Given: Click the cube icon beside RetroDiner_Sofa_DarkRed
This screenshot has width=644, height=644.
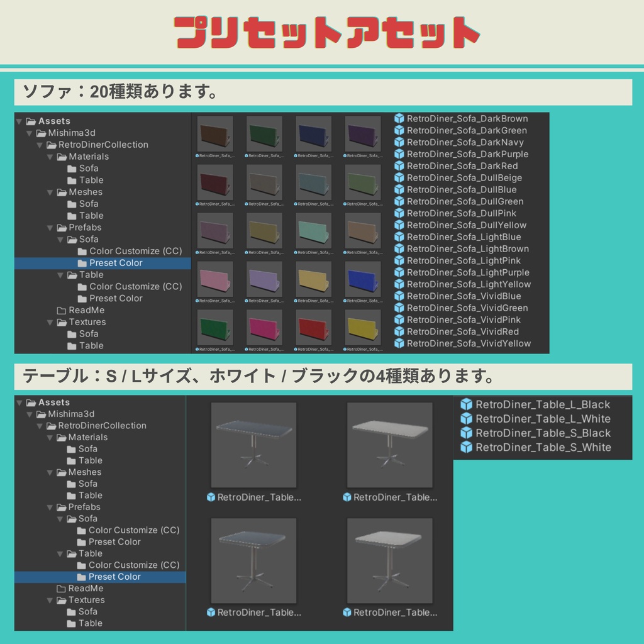Looking at the screenshot, I should click(x=399, y=166).
